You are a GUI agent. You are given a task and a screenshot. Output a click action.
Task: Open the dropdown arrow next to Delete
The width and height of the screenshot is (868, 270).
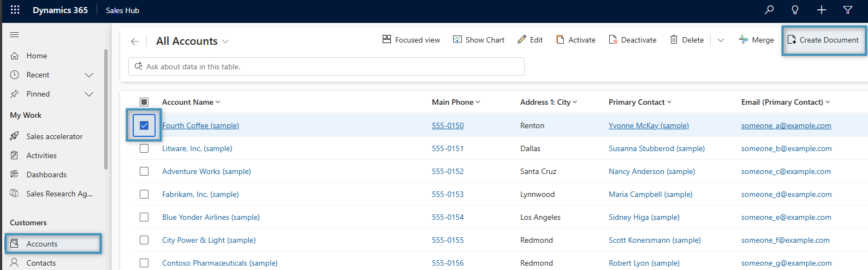click(721, 40)
